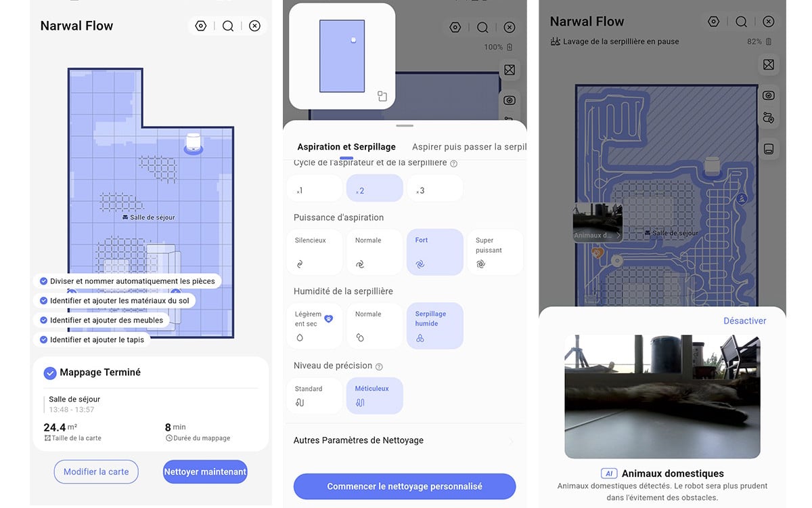Tap camera icon on middle screen side bar
The height and width of the screenshot is (508, 812).
pyautogui.click(x=510, y=100)
